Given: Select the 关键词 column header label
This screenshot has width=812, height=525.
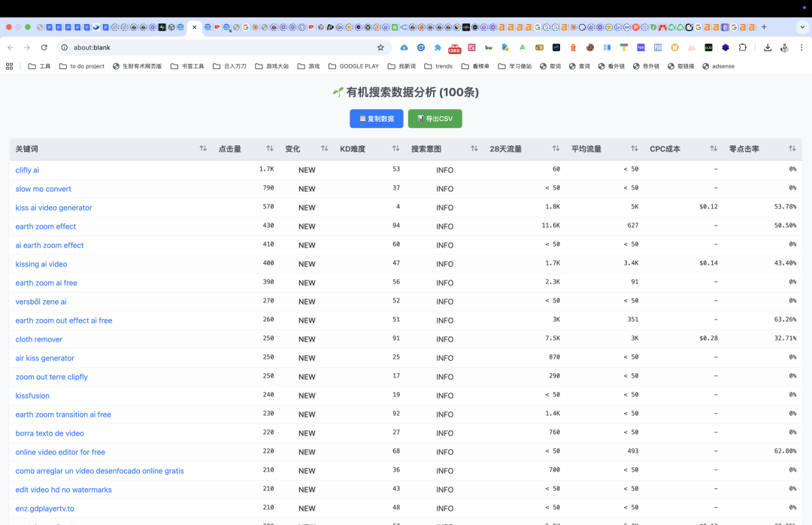Looking at the screenshot, I should tap(26, 149).
